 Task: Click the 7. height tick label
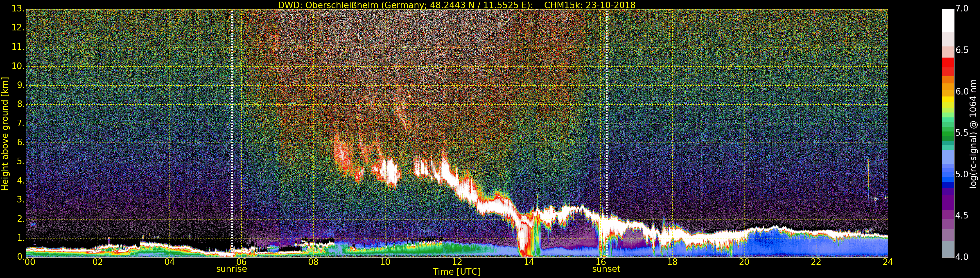21,123
